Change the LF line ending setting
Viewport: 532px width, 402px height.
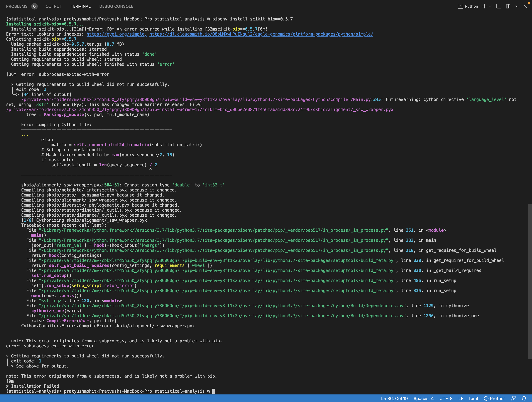click(461, 398)
